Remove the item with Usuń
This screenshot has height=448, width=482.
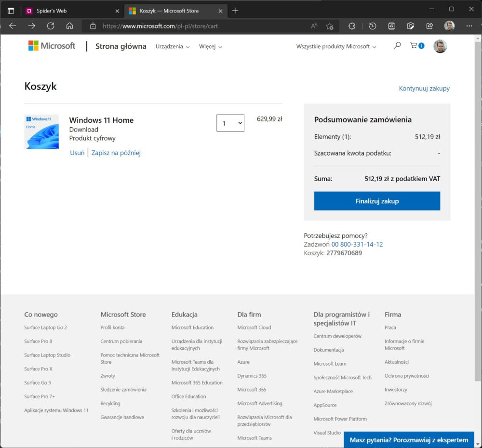coord(77,153)
